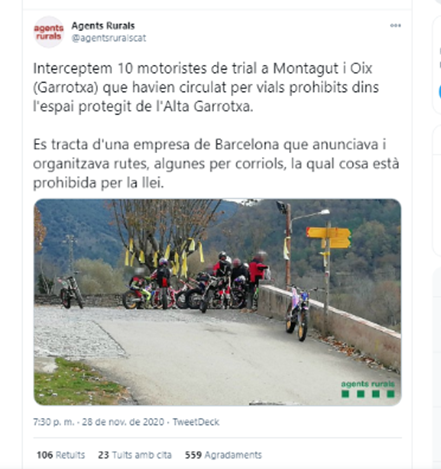Click the 7:30 p. m. 28 de nov. de 2020 timestamp
The height and width of the screenshot is (469, 441).
point(99,422)
